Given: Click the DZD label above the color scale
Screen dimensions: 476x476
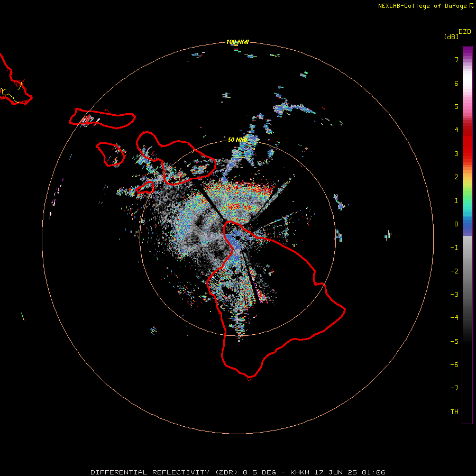Looking at the screenshot, I should (x=465, y=32).
